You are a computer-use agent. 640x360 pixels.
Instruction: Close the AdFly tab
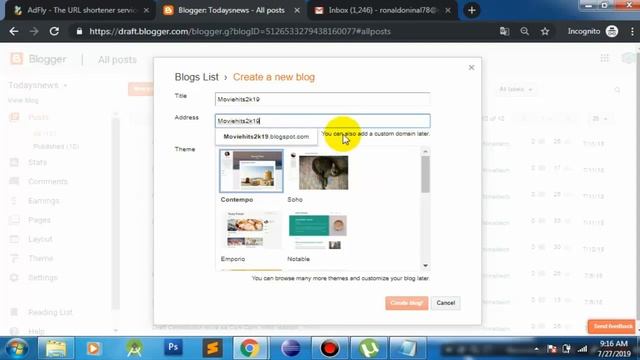(146, 11)
